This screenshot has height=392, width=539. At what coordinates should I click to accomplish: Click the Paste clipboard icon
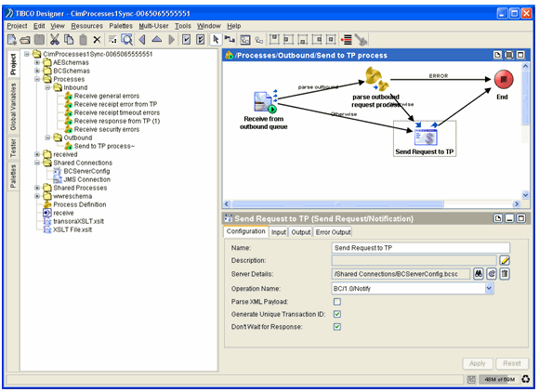[x=83, y=40]
